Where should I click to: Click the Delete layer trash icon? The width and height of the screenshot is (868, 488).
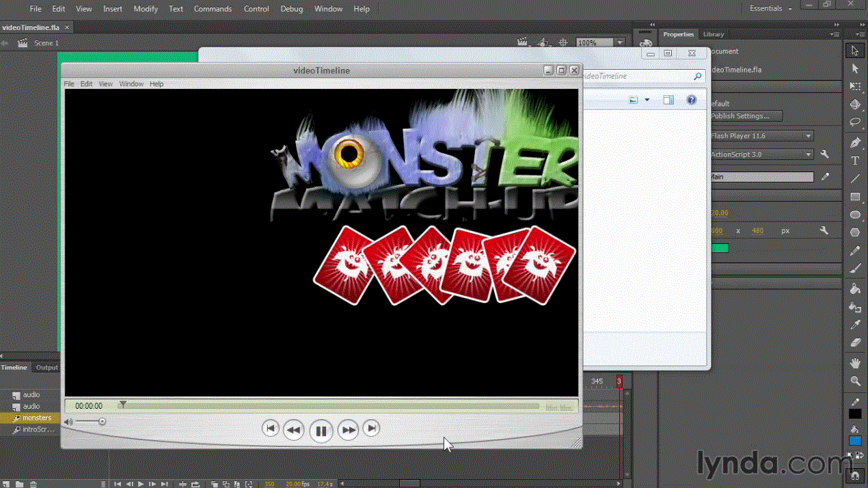33,484
